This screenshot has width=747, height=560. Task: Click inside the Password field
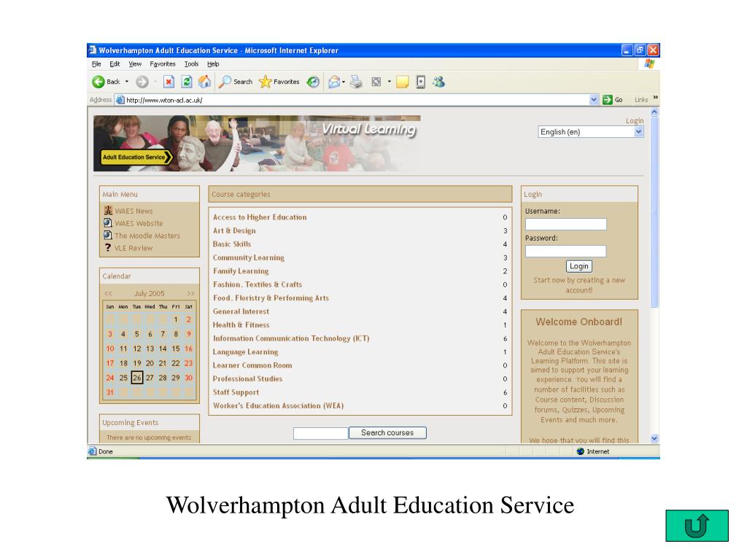[565, 251]
